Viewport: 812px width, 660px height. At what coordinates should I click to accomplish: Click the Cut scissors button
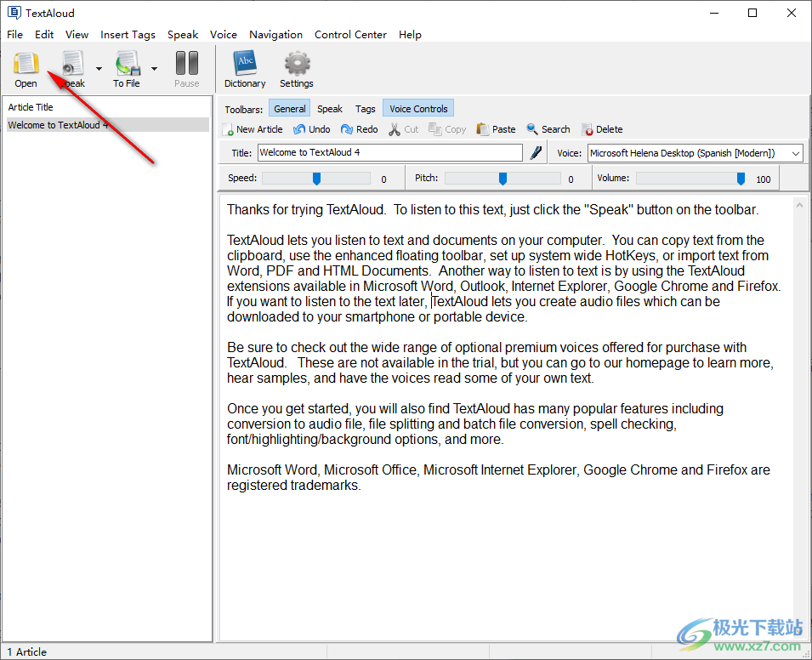pos(403,129)
